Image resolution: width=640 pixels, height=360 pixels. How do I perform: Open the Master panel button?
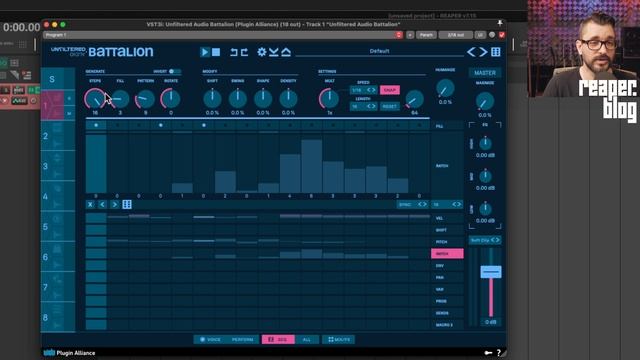485,73
